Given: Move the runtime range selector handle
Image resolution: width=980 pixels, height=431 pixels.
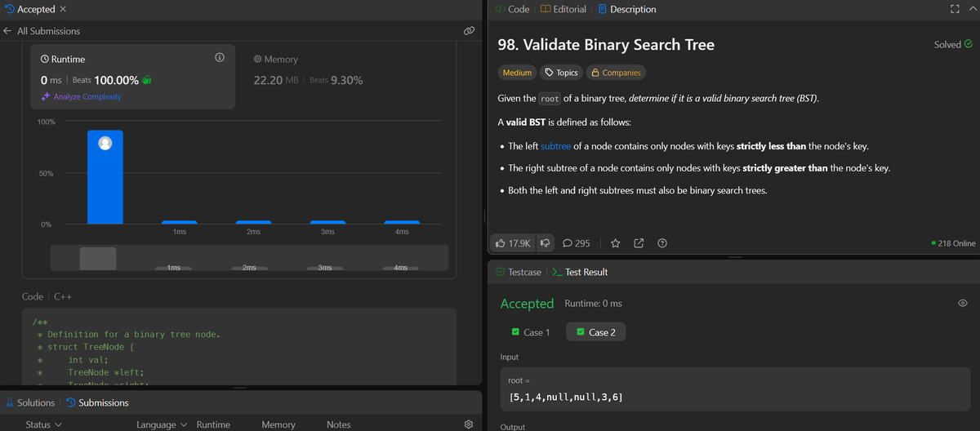Looking at the screenshot, I should pyautogui.click(x=98, y=259).
